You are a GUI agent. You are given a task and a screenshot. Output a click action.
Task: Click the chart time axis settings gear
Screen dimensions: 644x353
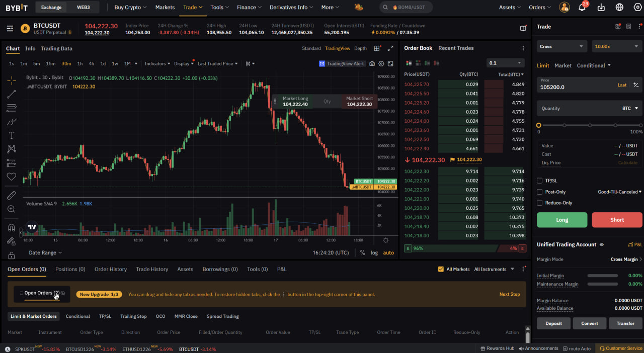coord(386,240)
